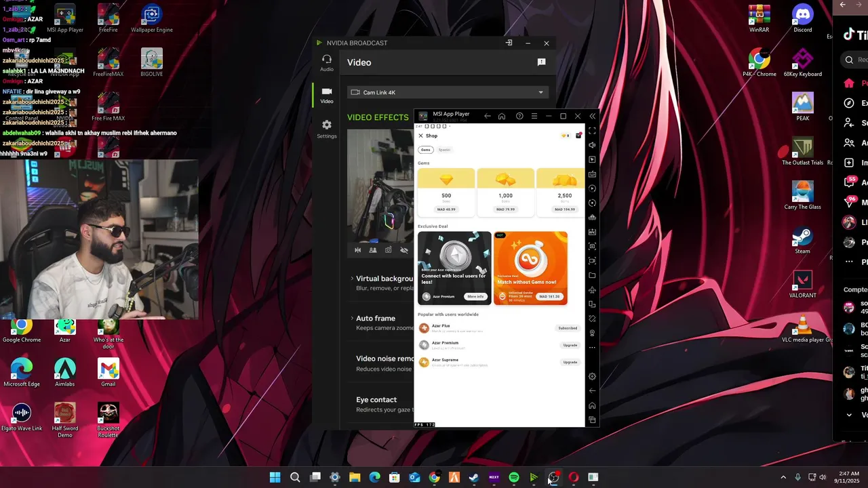Image resolution: width=868 pixels, height=488 pixels.
Task: Select the Special tab in Shop
Action: tap(444, 150)
